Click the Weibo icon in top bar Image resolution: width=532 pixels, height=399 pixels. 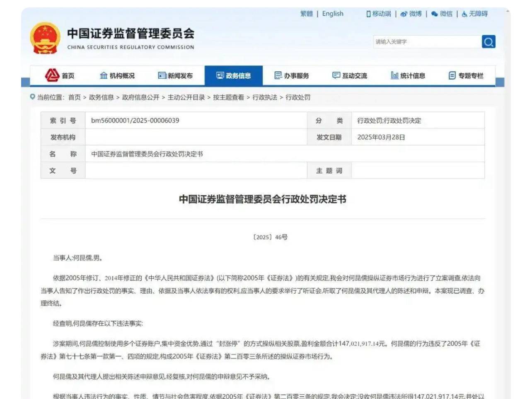(404, 14)
